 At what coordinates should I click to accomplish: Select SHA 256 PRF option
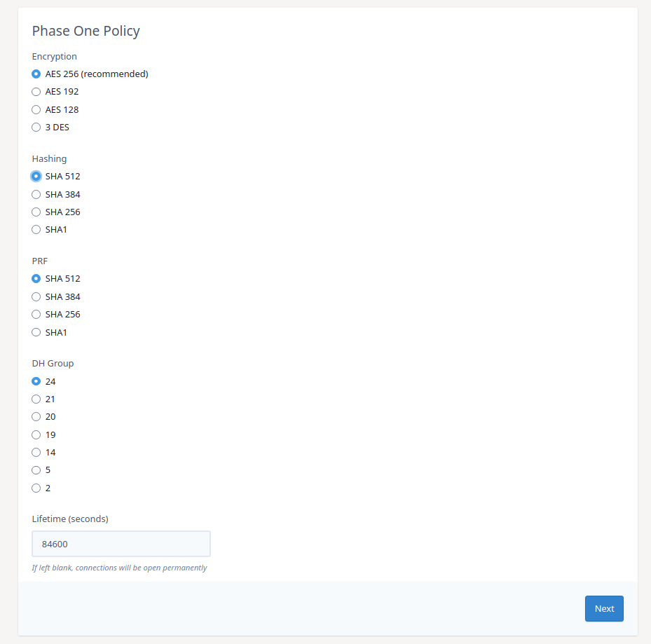click(36, 314)
